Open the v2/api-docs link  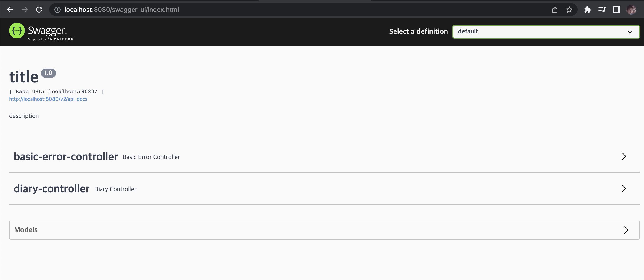pos(48,99)
